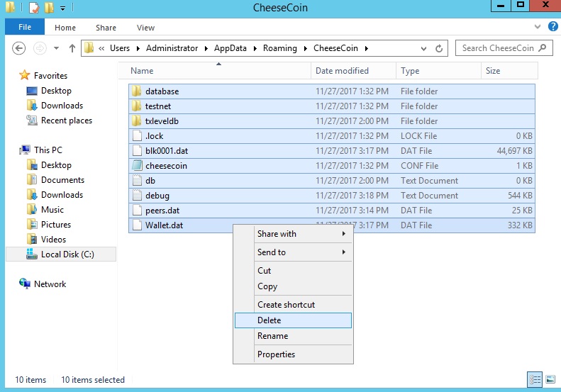Click the search magnifier icon

pos(543,48)
